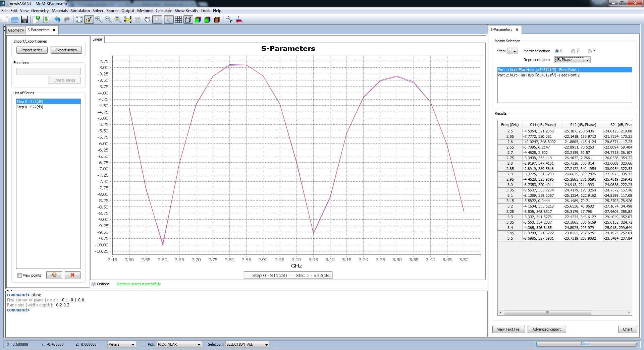
Task: Click the Zoom In magnifier icon
Action: click(x=98, y=19)
